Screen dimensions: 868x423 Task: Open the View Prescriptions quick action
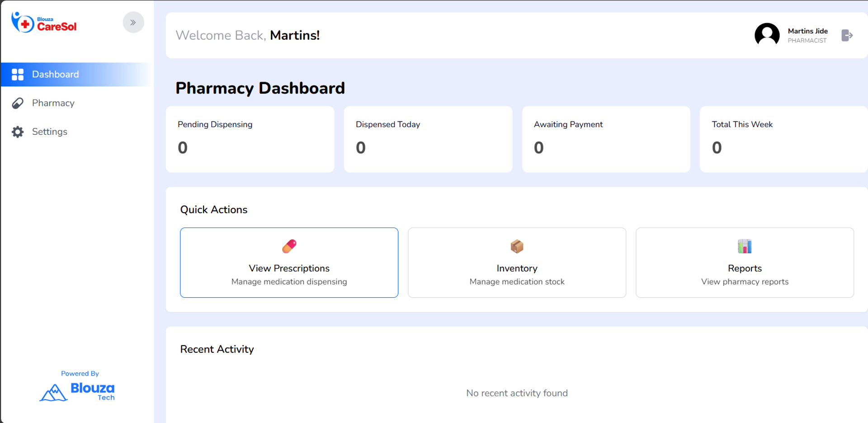pyautogui.click(x=289, y=269)
